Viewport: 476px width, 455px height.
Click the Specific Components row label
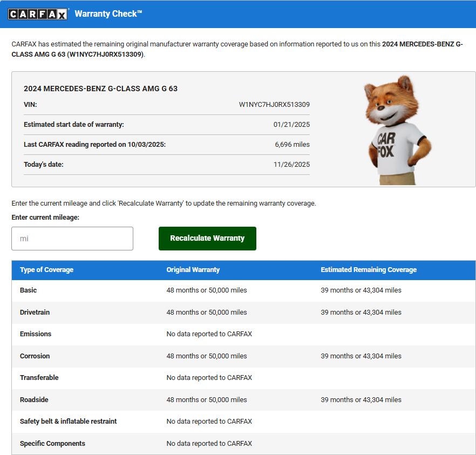(x=52, y=444)
